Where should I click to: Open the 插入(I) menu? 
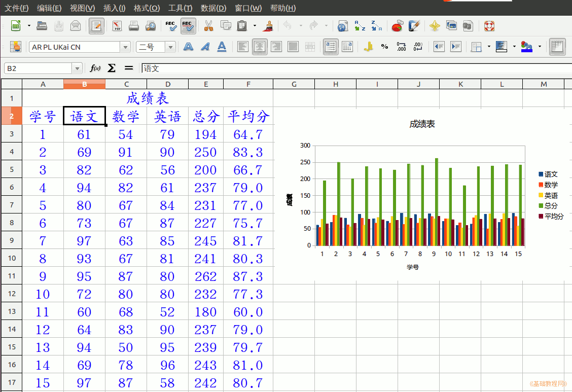(x=114, y=8)
